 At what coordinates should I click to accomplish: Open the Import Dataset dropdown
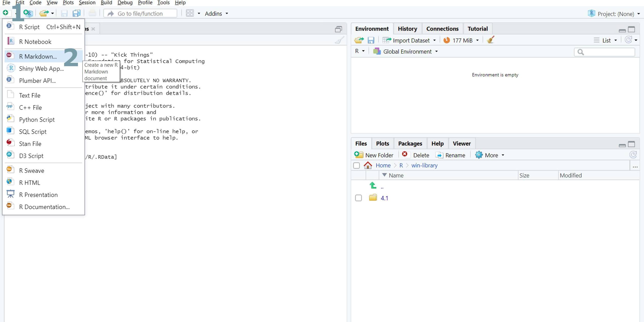point(411,40)
